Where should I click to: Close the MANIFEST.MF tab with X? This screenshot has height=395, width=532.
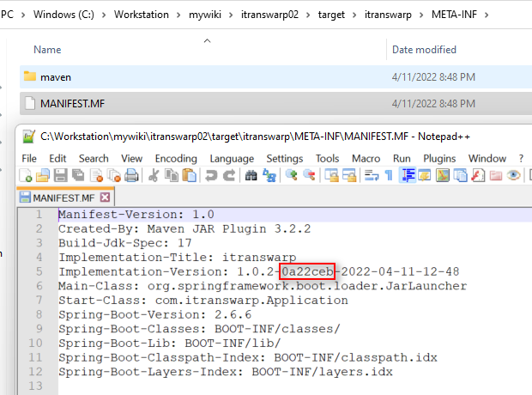coord(106,197)
